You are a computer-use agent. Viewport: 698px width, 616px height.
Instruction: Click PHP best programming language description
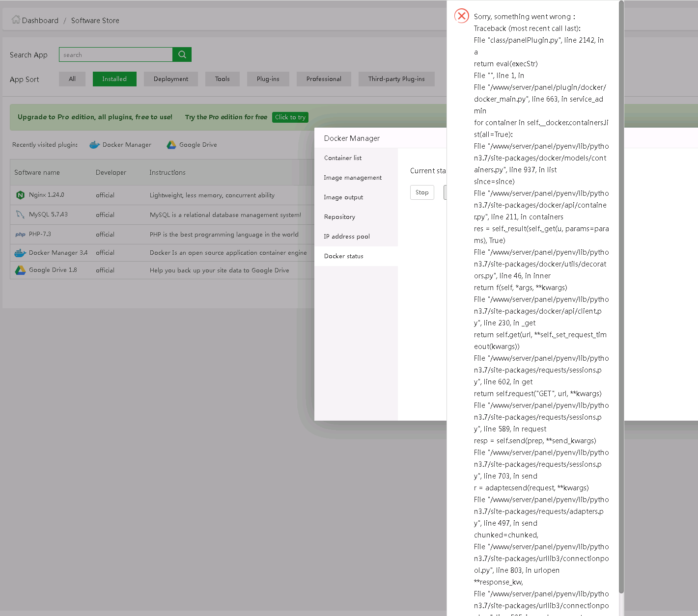point(224,235)
